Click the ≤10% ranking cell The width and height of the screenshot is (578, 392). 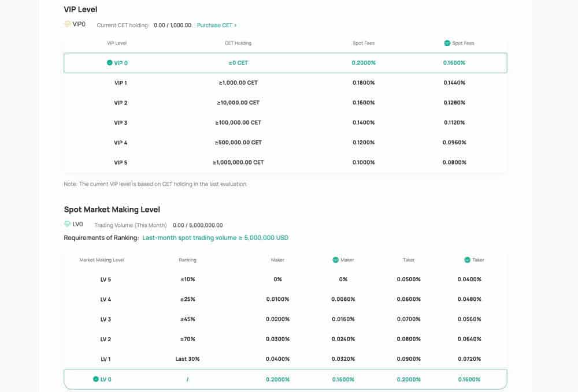click(188, 279)
